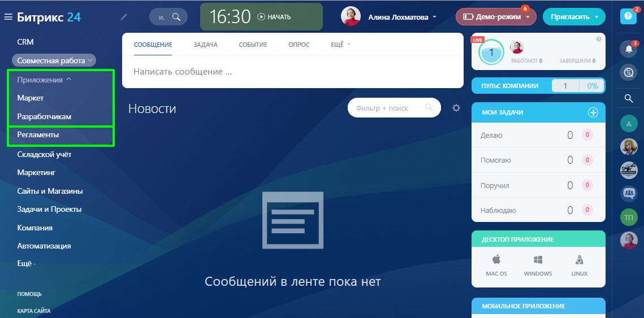Open Компания in the left menu
Viewport: 644px width, 318px height.
pos(35,228)
